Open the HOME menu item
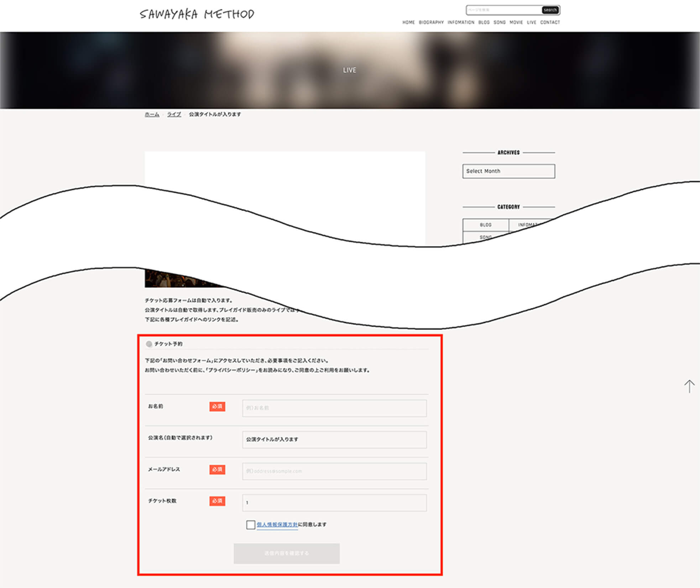Viewport: 700px width, 588px height. pos(408,22)
